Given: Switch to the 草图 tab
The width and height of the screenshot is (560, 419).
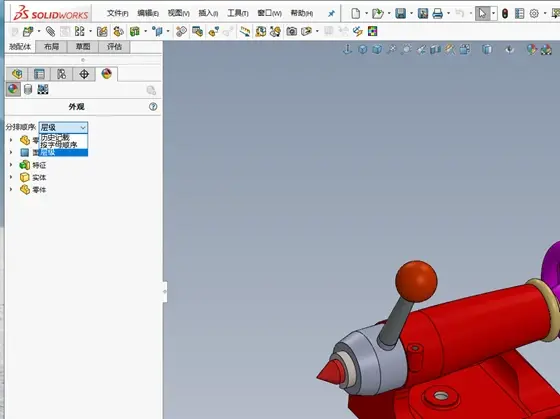Looking at the screenshot, I should (x=83, y=46).
